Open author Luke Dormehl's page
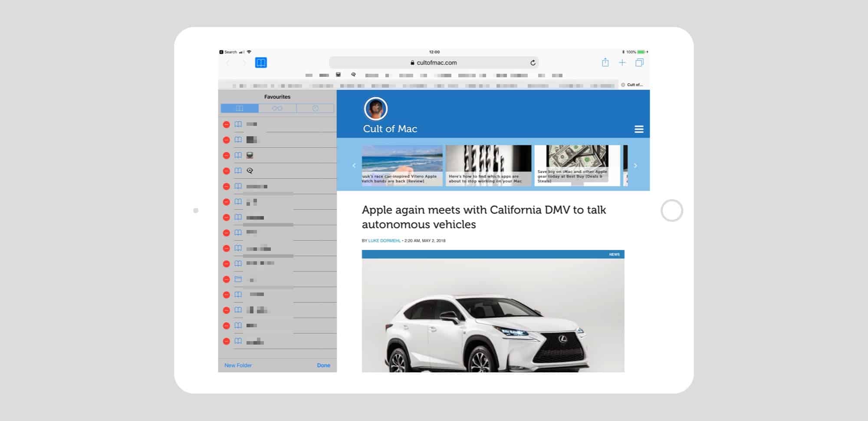The image size is (868, 421). coord(384,240)
